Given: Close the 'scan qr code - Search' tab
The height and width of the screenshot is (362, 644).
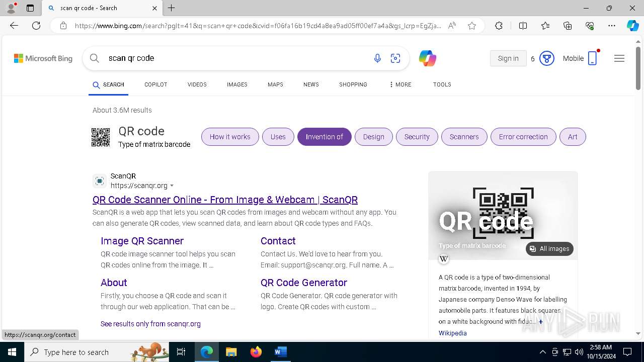Looking at the screenshot, I should 154,8.
